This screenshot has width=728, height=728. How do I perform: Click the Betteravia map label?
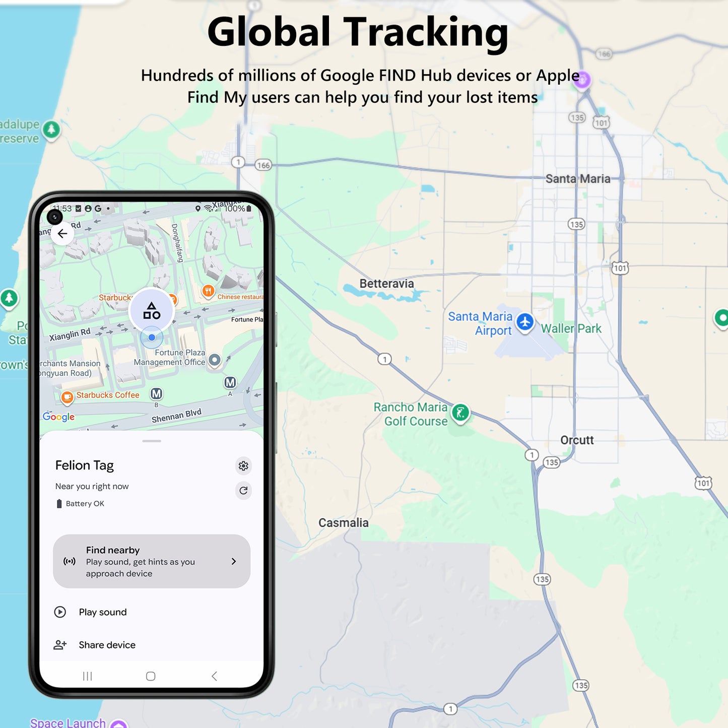click(387, 284)
